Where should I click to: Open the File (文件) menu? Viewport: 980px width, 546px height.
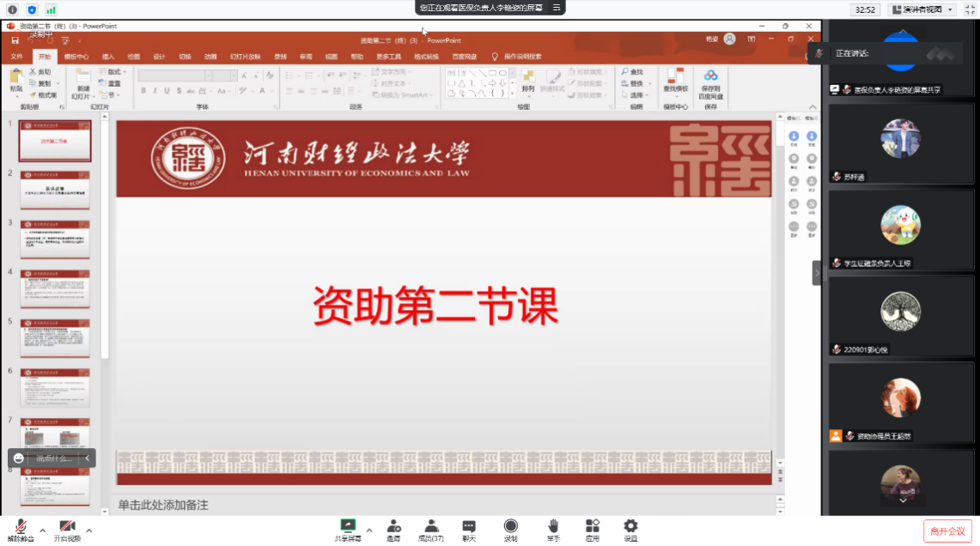[17, 57]
